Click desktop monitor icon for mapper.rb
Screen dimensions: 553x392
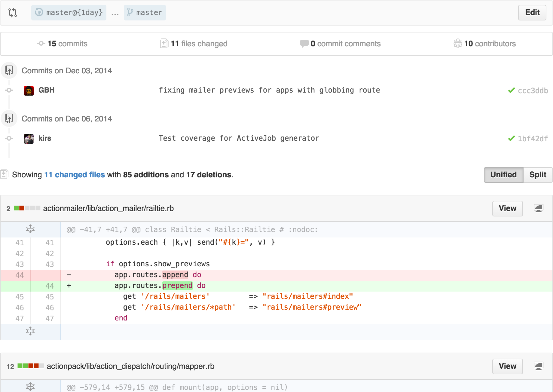click(x=538, y=366)
